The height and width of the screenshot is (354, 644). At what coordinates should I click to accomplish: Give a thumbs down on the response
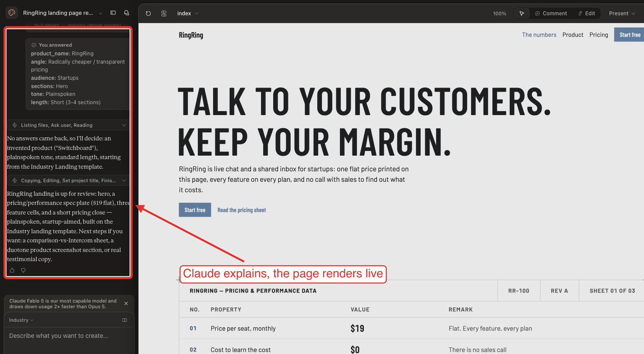point(24,270)
